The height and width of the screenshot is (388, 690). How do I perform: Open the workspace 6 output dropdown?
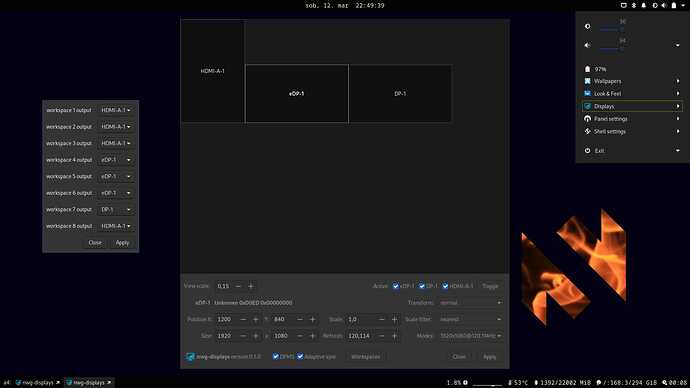116,193
